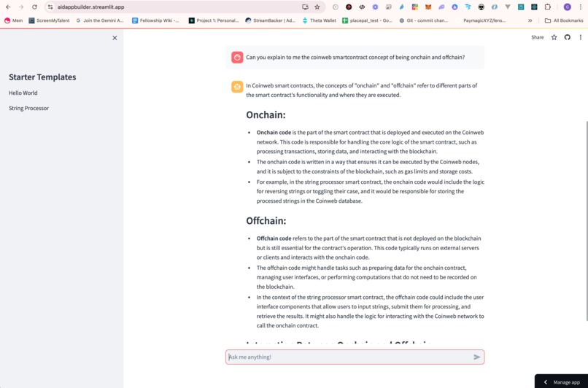Bookmark this page with the star icon

(317, 7)
